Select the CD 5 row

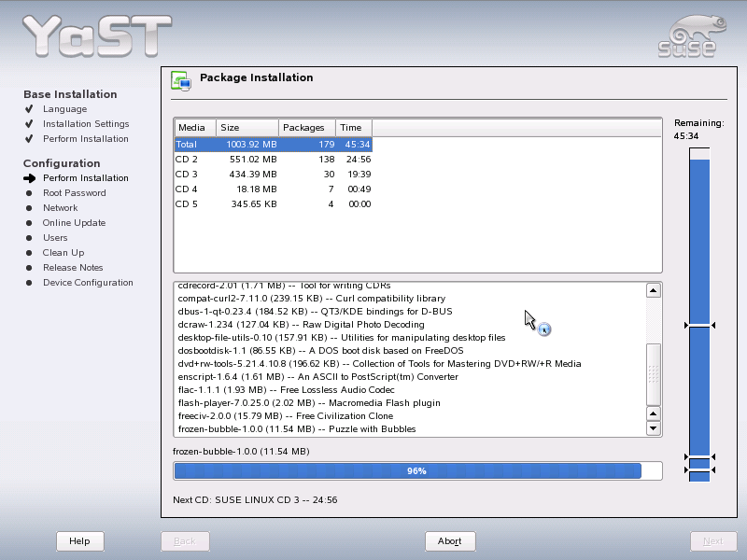tap(273, 203)
